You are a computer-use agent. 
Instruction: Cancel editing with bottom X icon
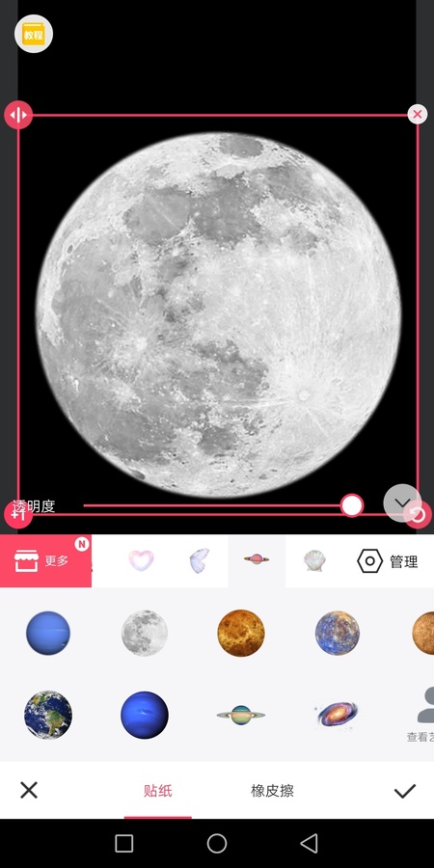coord(29,790)
